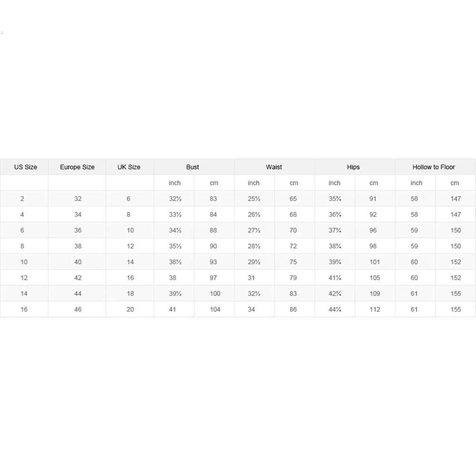Click the Europe Size column header
The width and height of the screenshot is (476, 476).
tap(77, 167)
